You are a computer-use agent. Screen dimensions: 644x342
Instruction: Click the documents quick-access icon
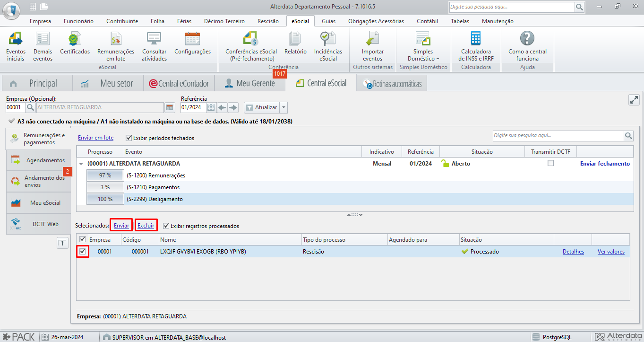coord(44,7)
